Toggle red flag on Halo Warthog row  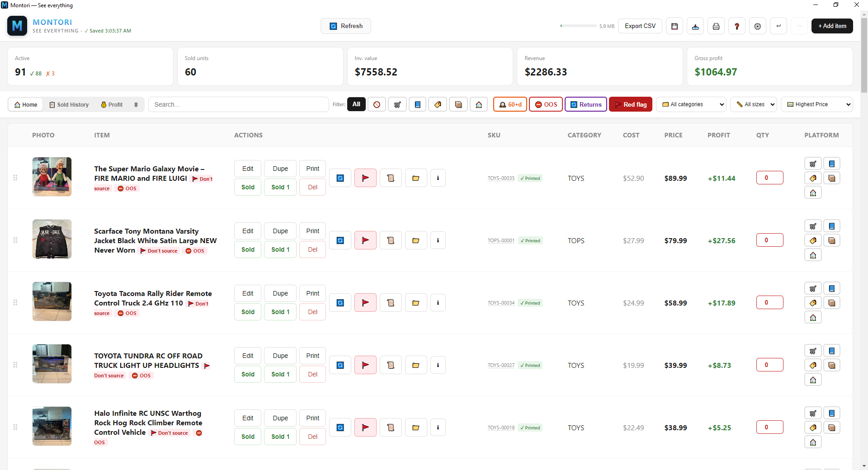[x=366, y=428]
